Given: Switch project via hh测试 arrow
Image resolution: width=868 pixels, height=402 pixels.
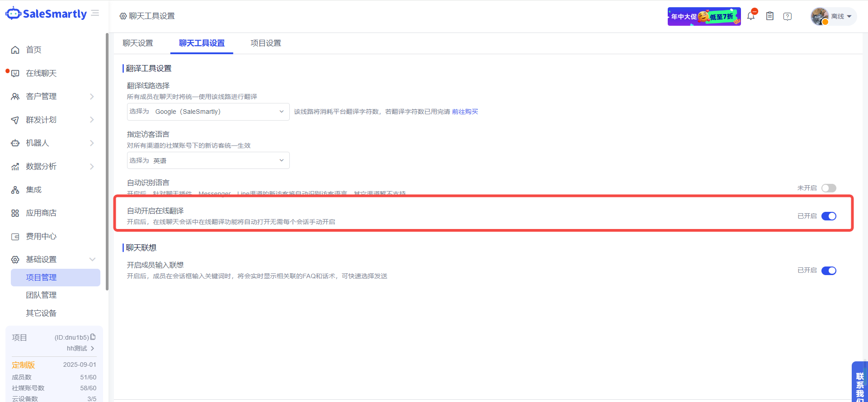Looking at the screenshot, I should point(92,348).
